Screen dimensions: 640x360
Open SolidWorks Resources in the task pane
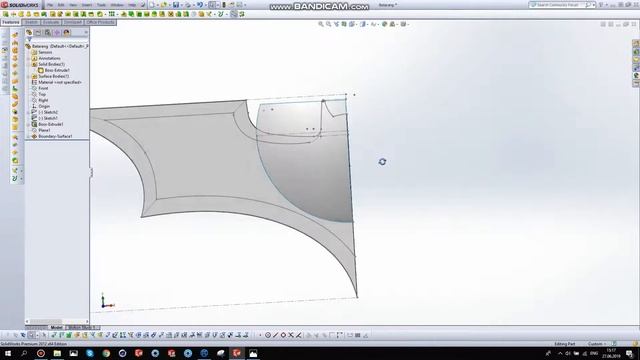636,43
